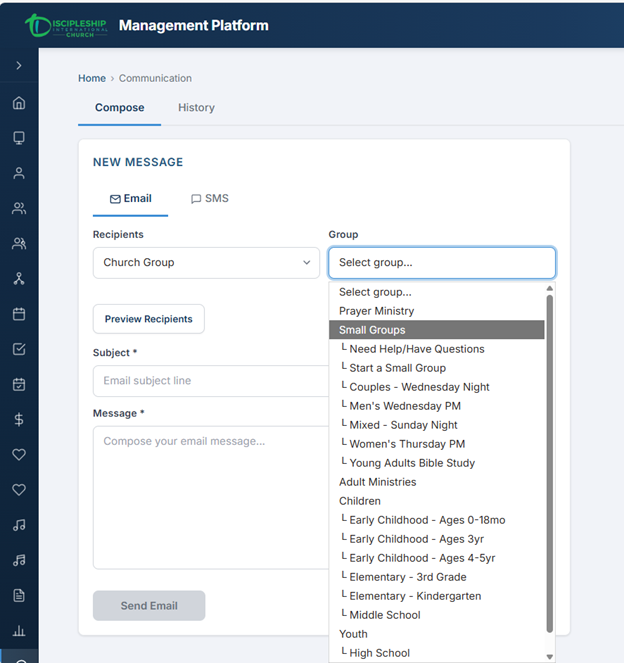The height and width of the screenshot is (663, 624).
Task: Pick Elementary - 3rd Grade group
Action: click(x=437, y=577)
